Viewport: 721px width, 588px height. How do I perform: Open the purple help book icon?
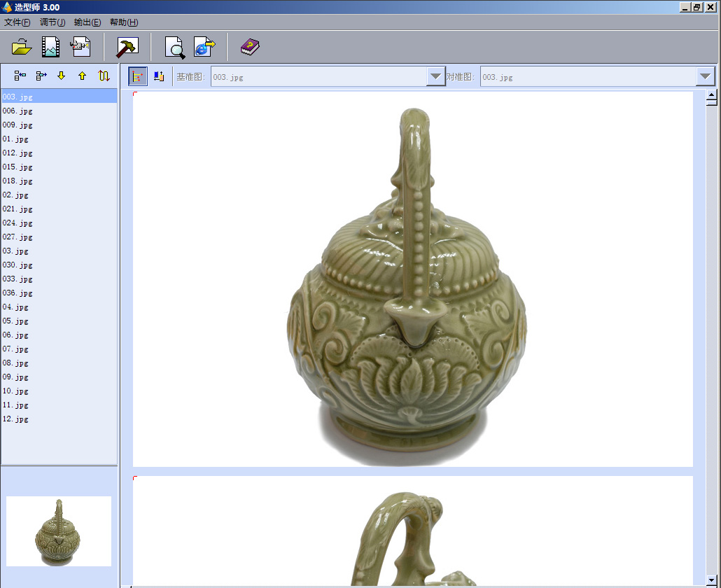250,47
